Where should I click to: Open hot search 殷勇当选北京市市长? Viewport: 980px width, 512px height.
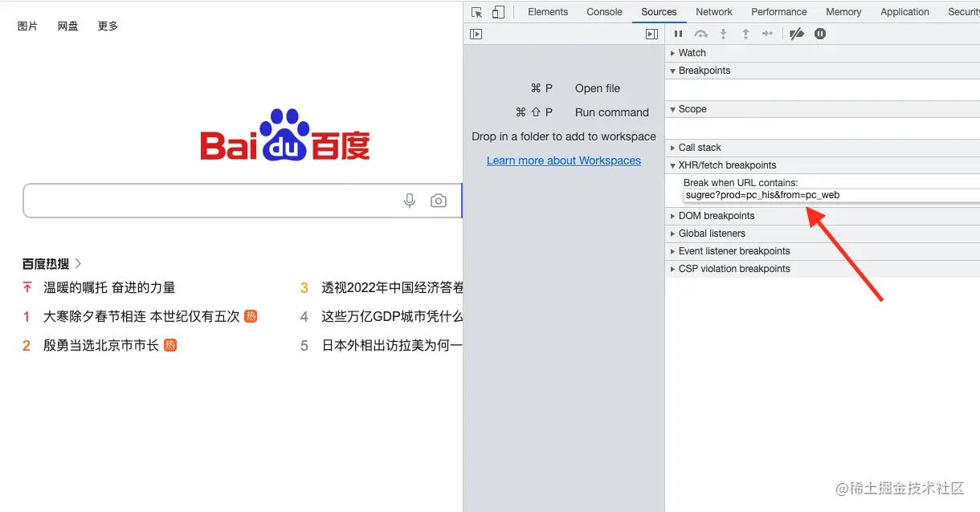(101, 345)
